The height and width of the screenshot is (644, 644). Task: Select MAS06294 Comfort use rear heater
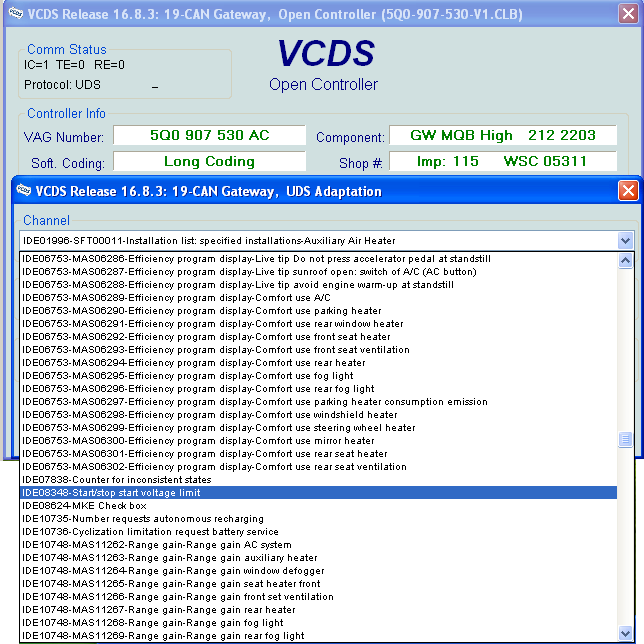tap(318, 363)
